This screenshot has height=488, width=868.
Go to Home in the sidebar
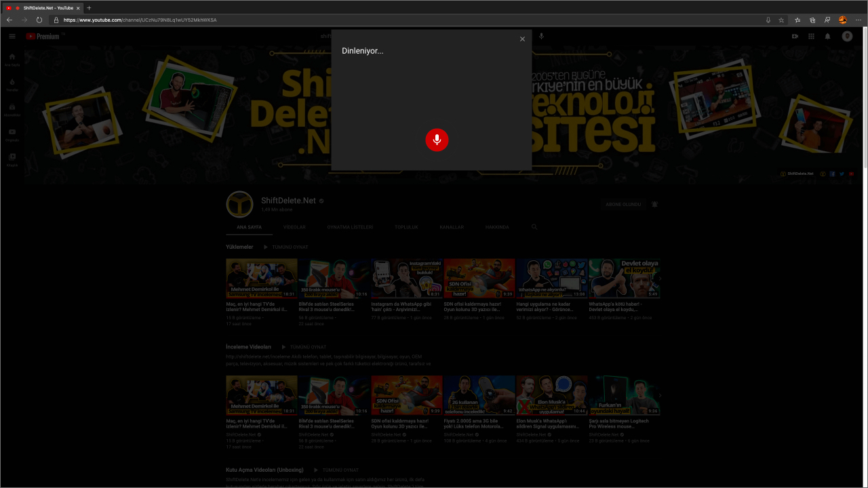click(12, 60)
